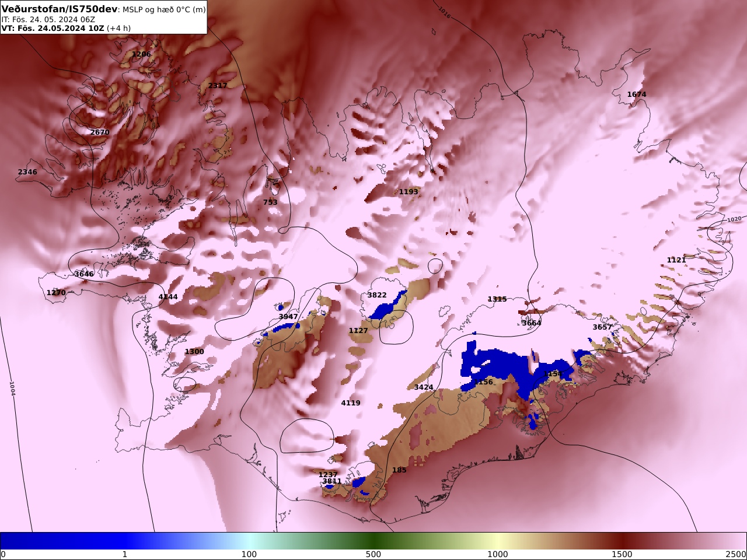Click the 1020 isobar label
Screen dimensions: 747x560
point(734,219)
